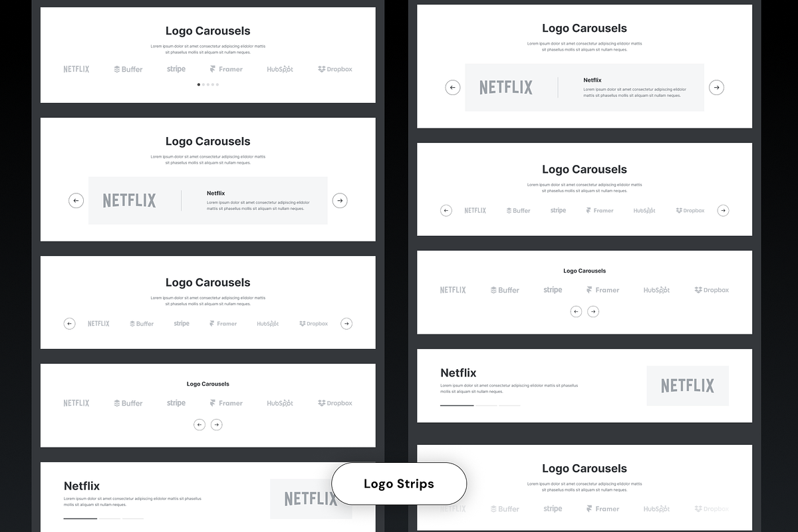The height and width of the screenshot is (532, 798).
Task: Select the active first dot in the dot-paginated carousel
Action: tap(199, 84)
